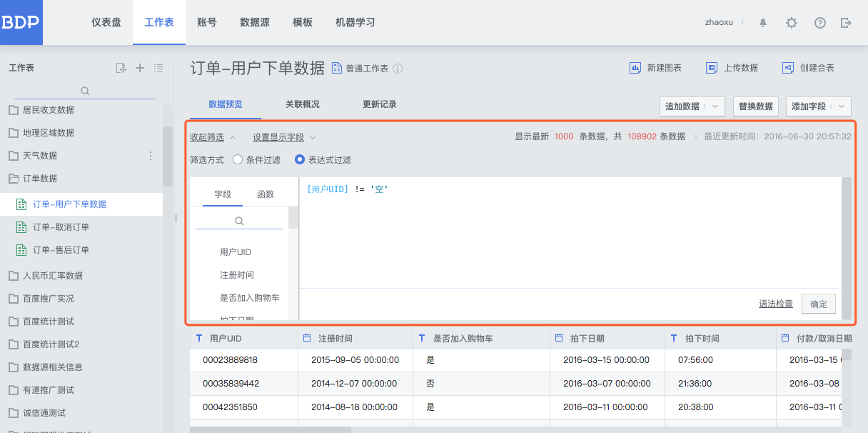Click the text type icon on 拍下时间 column

[x=674, y=338]
